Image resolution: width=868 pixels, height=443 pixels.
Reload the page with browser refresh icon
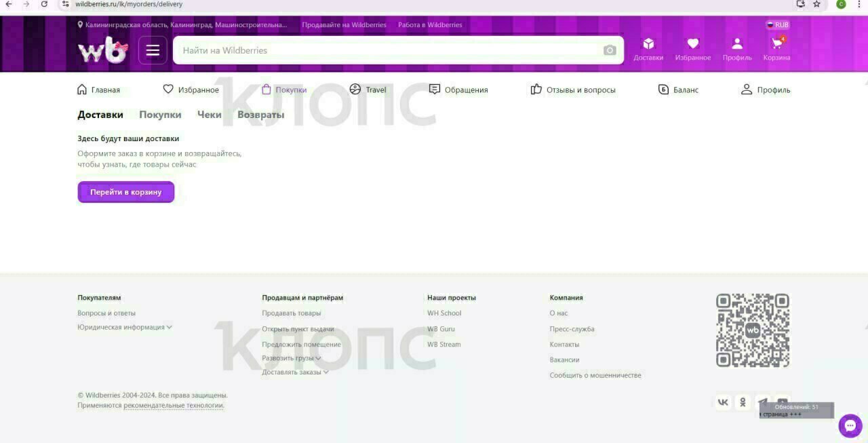click(45, 4)
